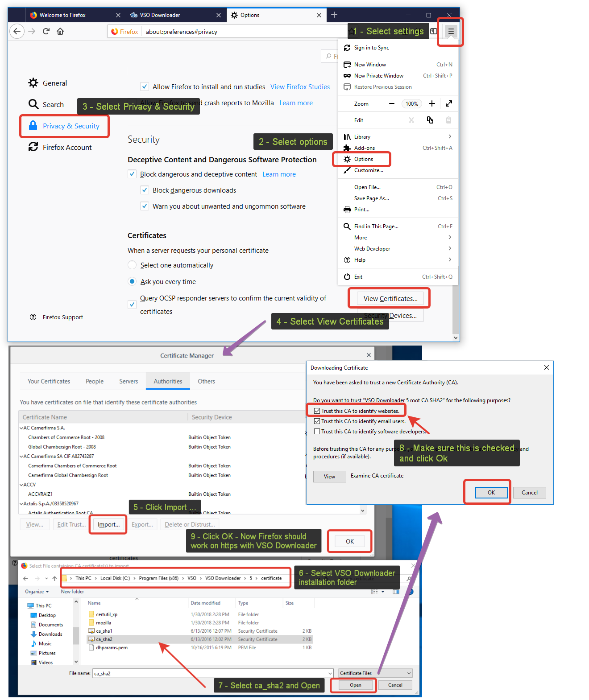
Task: Click the Paste clipboard icon in the Edit row
Action: coord(448,120)
